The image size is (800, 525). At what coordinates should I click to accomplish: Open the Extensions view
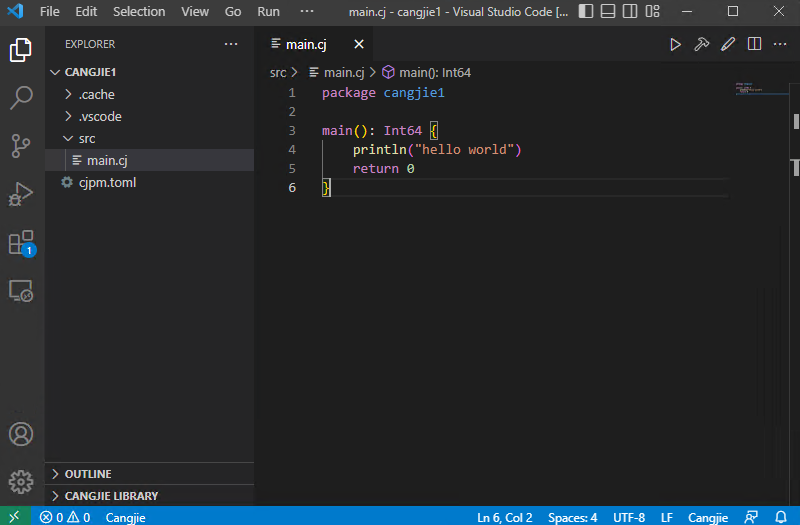point(21,242)
